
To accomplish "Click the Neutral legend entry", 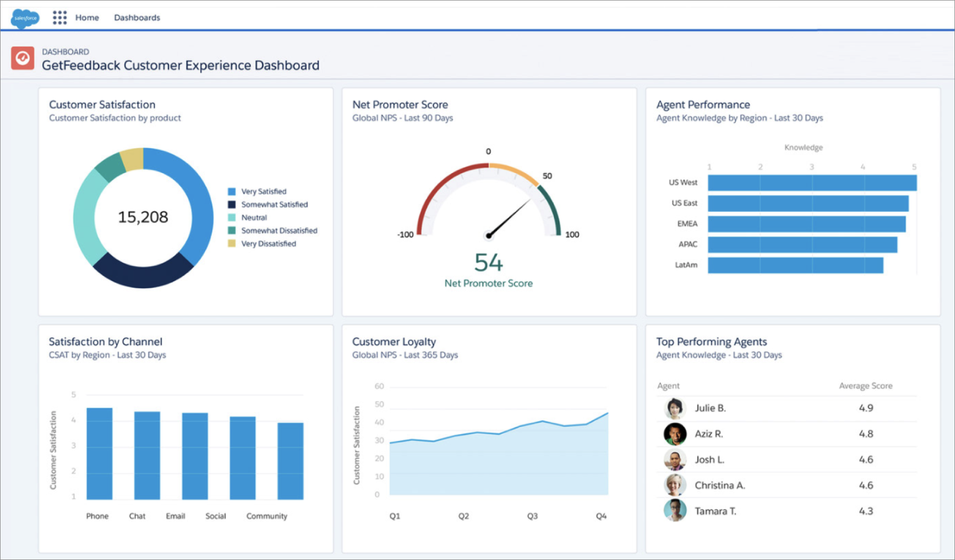I will [254, 218].
